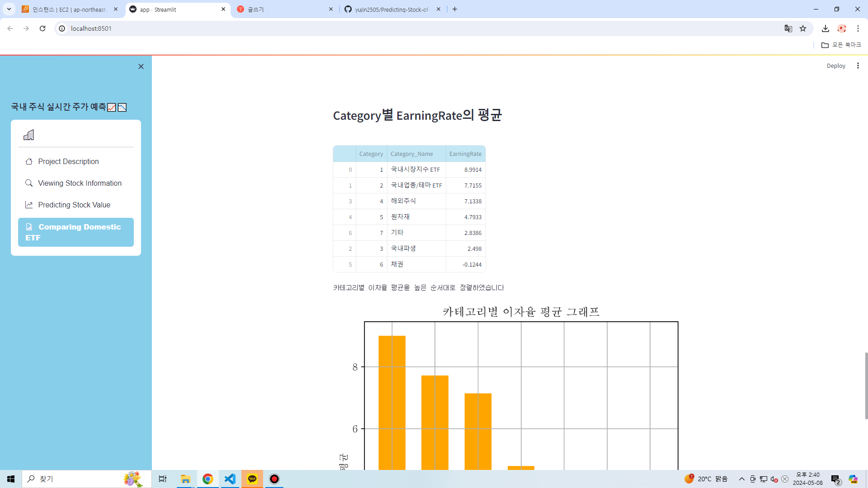Click the Deploy button
Image resolution: width=868 pixels, height=488 pixels.
click(x=835, y=66)
